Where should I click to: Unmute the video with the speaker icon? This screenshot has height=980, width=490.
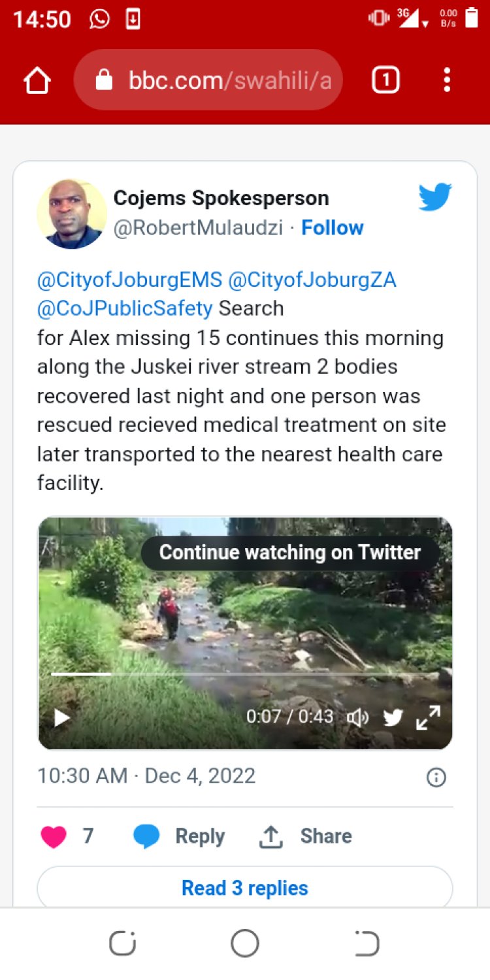click(357, 717)
